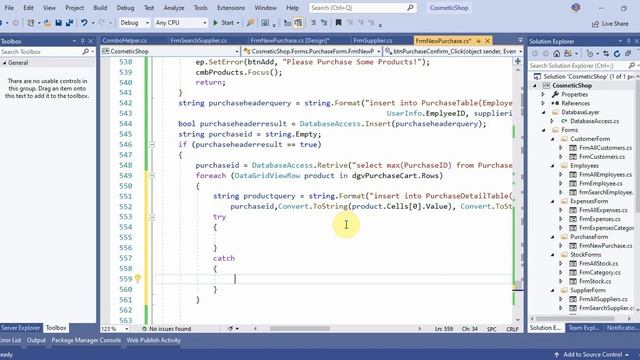Click the lightbulb quick actions icon at line 559

coord(138,278)
